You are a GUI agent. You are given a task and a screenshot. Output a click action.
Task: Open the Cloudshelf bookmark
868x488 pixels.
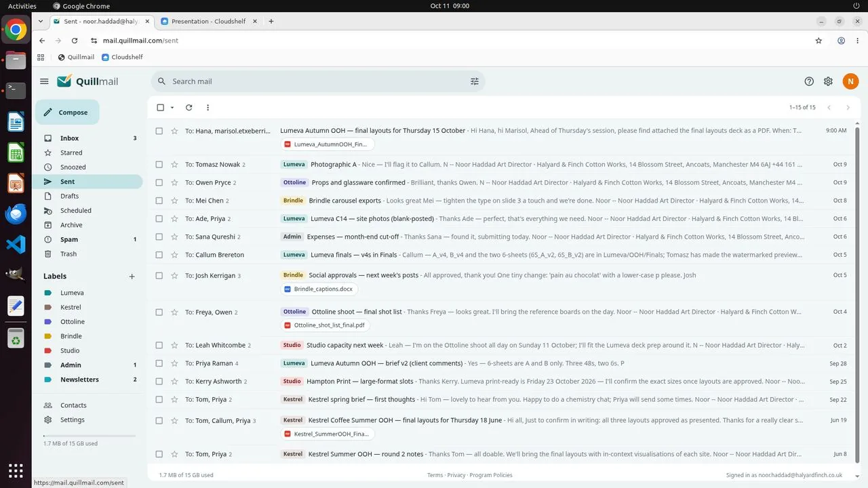point(122,57)
